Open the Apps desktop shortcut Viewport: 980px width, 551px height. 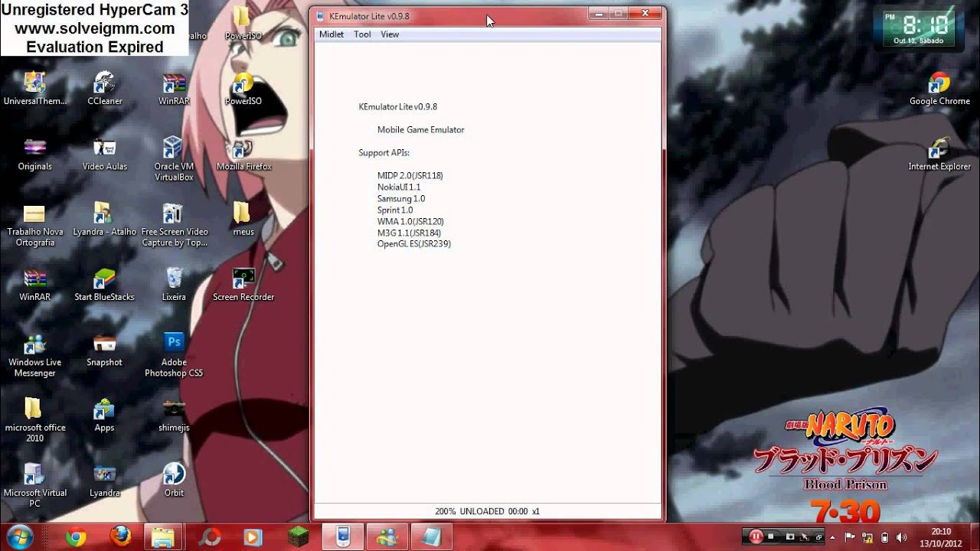104,416
